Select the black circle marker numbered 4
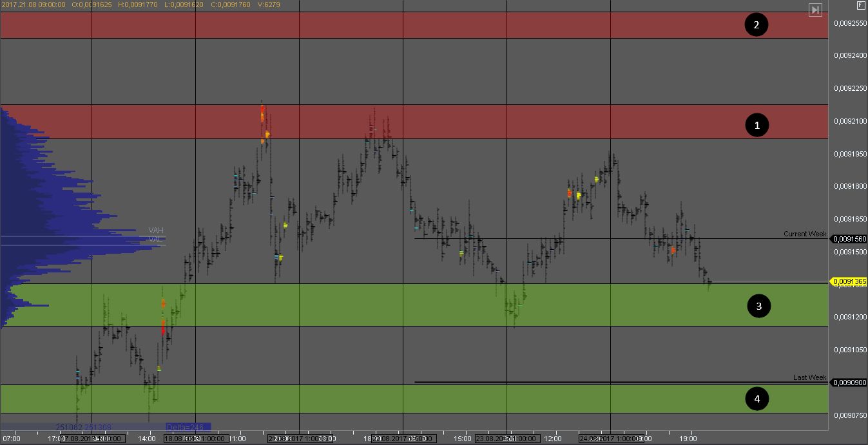868x445 pixels. [757, 399]
